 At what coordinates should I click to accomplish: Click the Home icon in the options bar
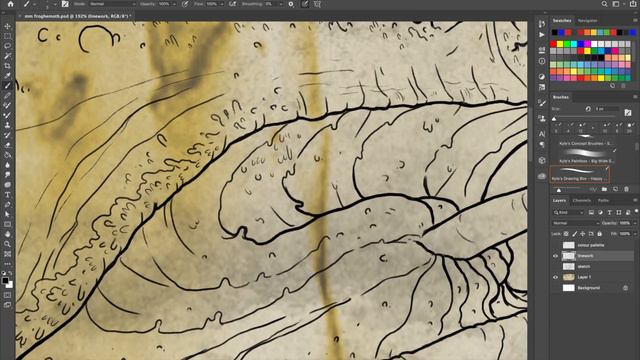tap(11, 4)
